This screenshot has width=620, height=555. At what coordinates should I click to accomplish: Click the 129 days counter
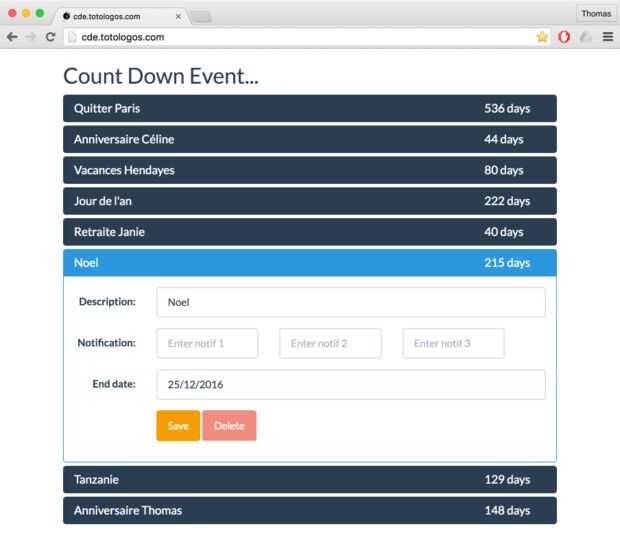tap(507, 479)
